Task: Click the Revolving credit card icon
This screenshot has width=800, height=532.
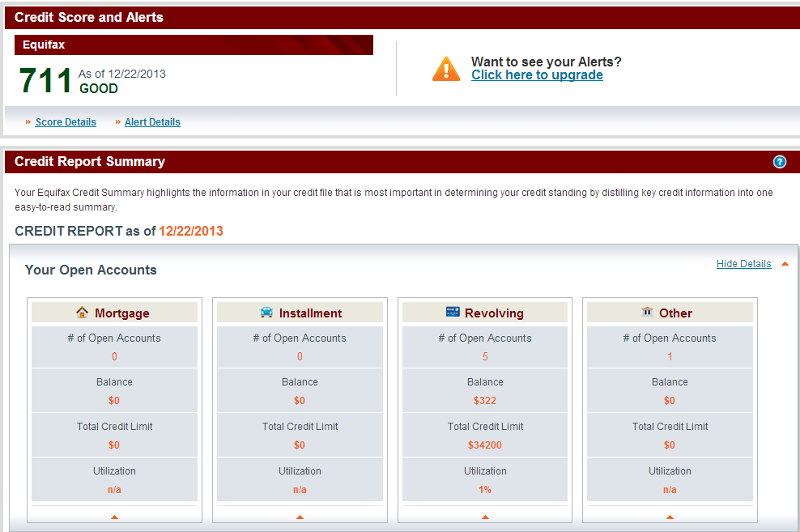Action: (x=453, y=313)
